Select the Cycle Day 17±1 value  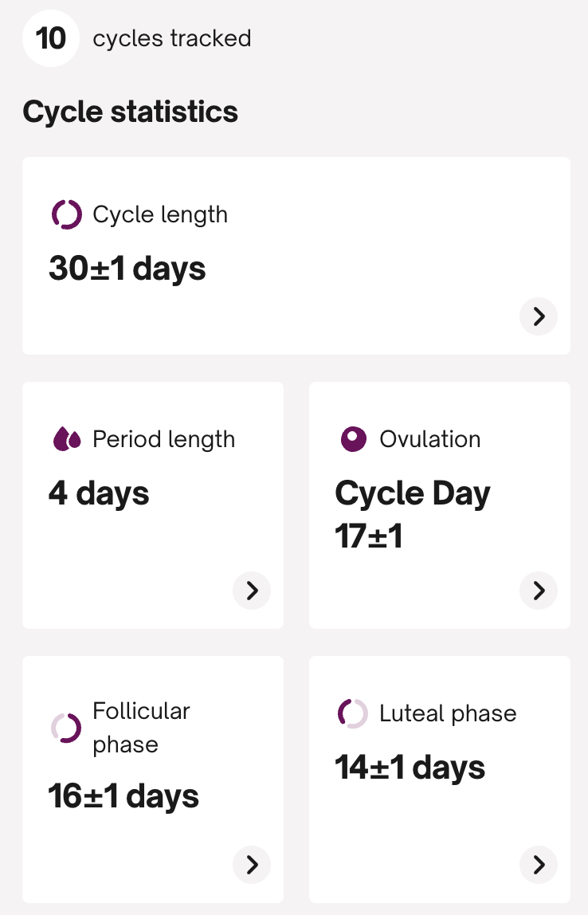pos(413,515)
